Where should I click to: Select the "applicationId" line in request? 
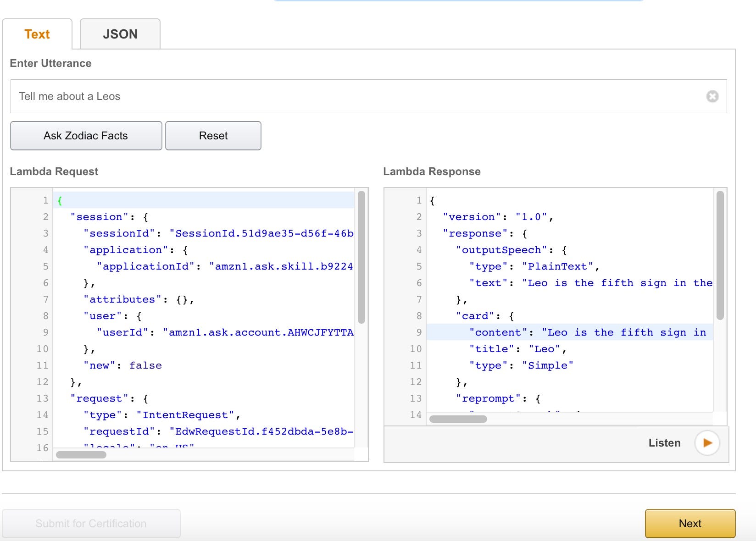(225, 266)
